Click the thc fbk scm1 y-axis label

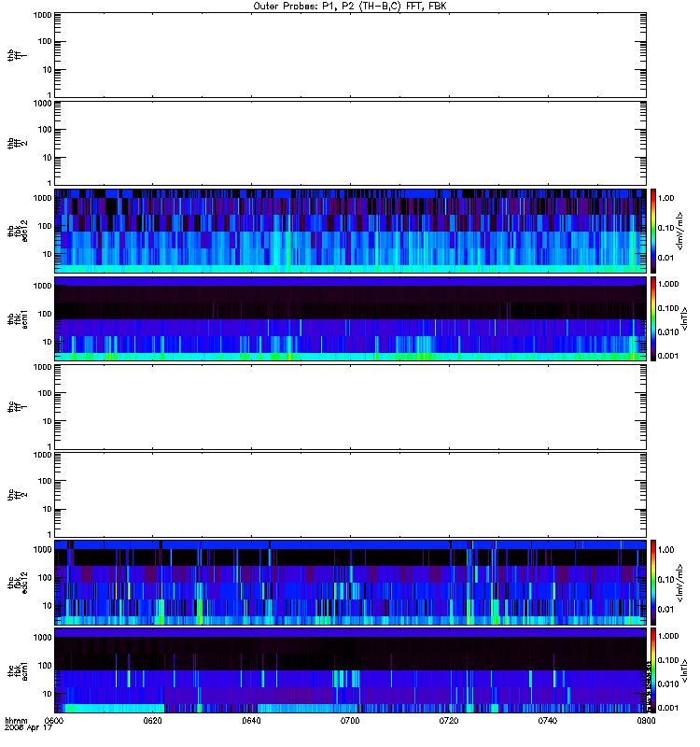point(18,670)
